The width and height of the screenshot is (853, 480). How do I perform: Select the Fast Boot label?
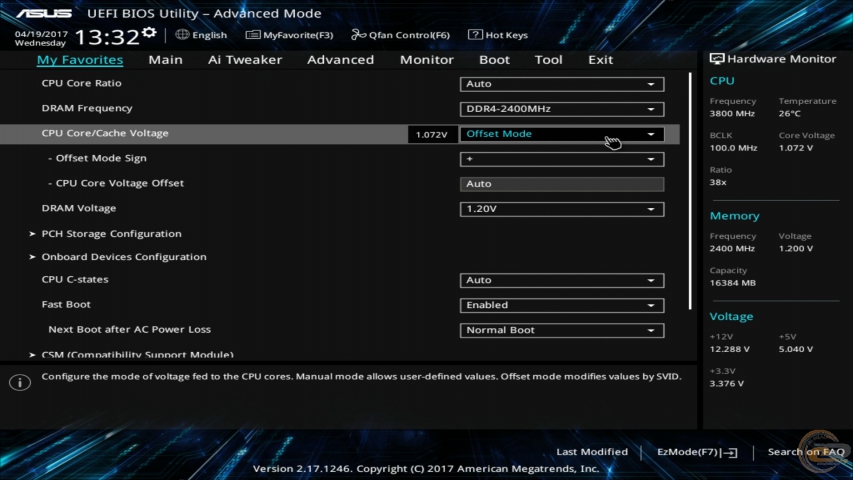tap(66, 305)
